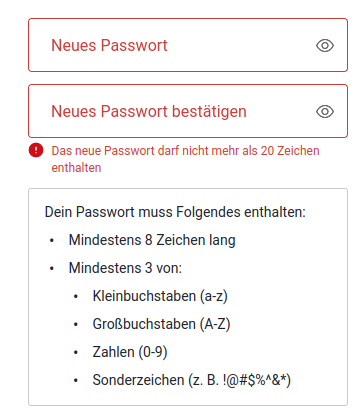The image size is (360, 413).
Task: Click the red error exclamation icon
Action: tap(36, 150)
